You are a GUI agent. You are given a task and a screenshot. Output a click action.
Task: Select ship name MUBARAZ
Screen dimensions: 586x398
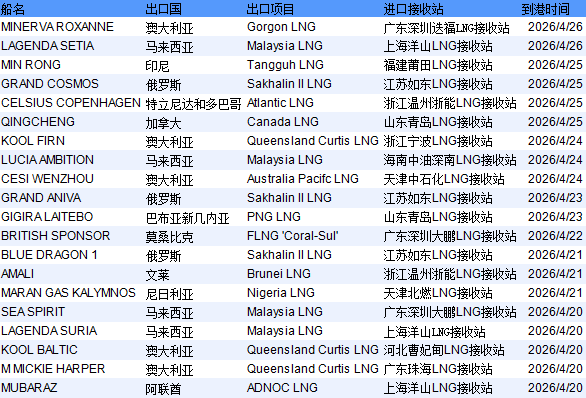coord(29,388)
